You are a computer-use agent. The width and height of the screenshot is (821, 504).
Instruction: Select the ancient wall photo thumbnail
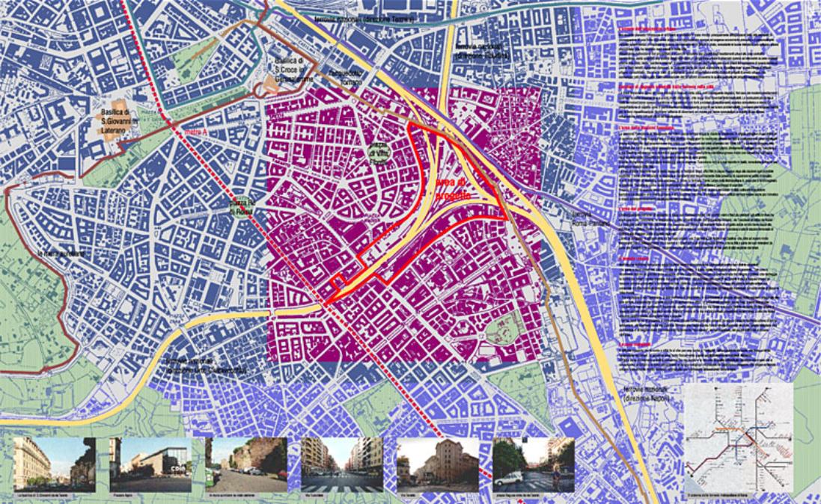pyautogui.click(x=245, y=464)
